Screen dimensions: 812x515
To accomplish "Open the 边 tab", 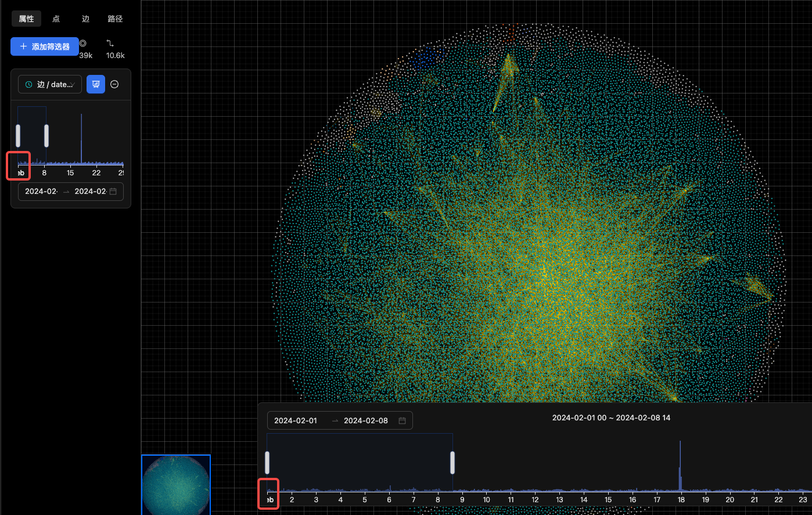I will pyautogui.click(x=85, y=19).
